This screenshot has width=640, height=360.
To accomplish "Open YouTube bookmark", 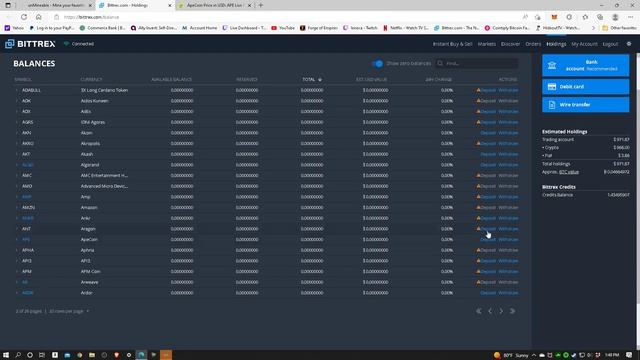I will click(x=283, y=28).
